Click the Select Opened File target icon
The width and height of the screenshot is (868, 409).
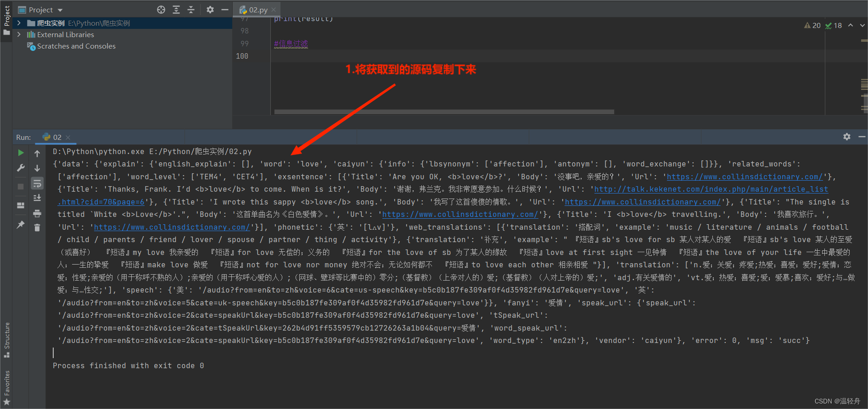click(161, 10)
